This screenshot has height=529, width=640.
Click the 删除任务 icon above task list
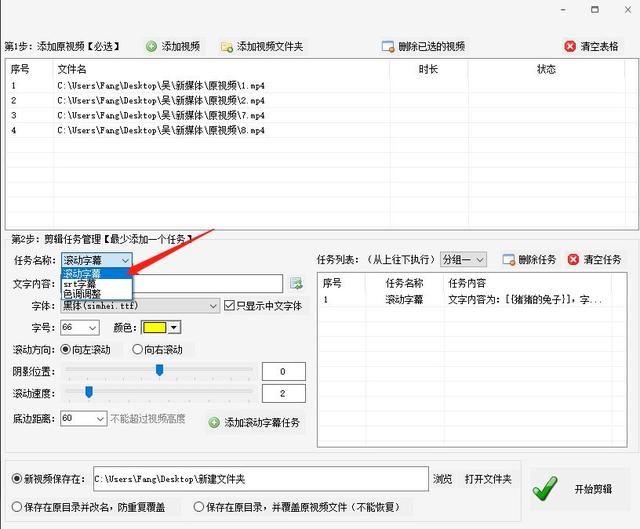(x=508, y=260)
